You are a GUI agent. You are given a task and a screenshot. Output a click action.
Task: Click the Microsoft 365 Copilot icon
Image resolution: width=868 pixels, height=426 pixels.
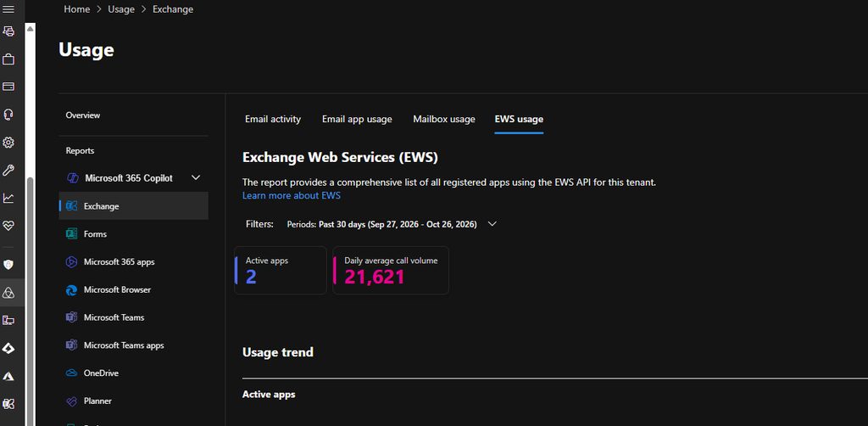(x=73, y=178)
